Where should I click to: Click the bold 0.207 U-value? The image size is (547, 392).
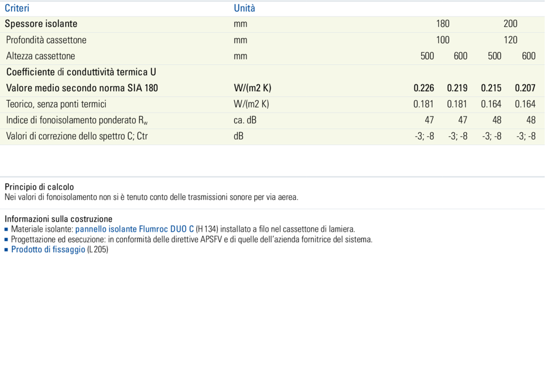point(525,88)
